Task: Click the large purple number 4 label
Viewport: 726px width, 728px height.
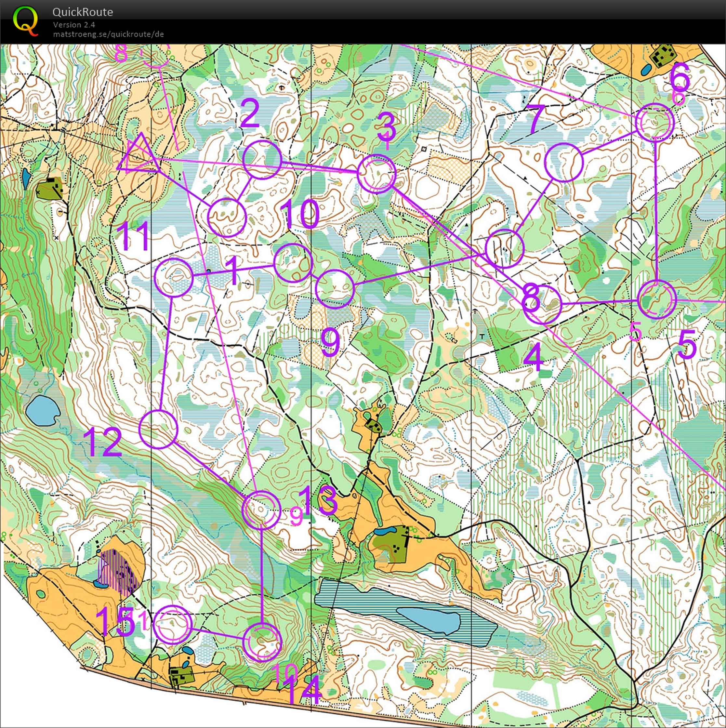Action: point(534,357)
